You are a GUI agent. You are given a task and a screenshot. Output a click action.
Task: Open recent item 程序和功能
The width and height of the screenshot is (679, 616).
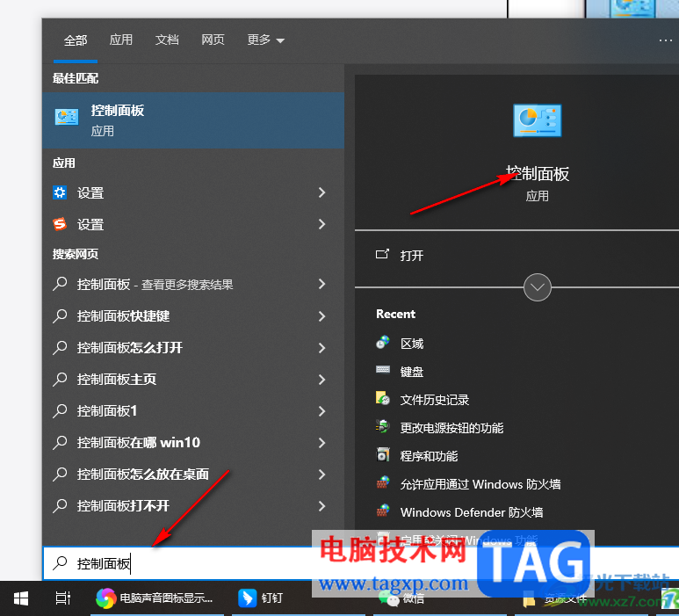click(429, 456)
